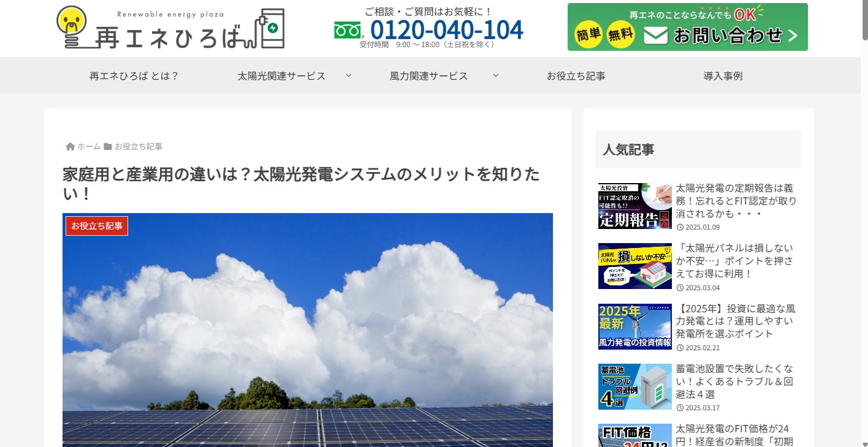Click the clock icon beside 2025.03.17

pos(680,407)
